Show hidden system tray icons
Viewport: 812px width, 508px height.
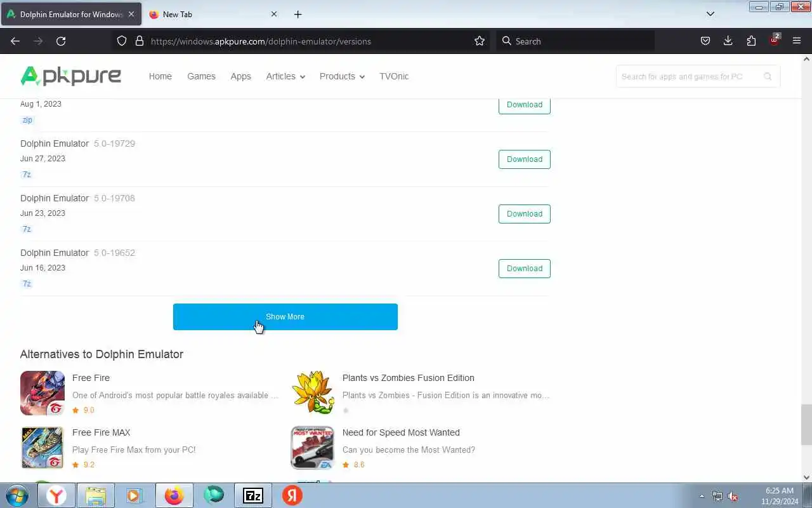(702, 496)
